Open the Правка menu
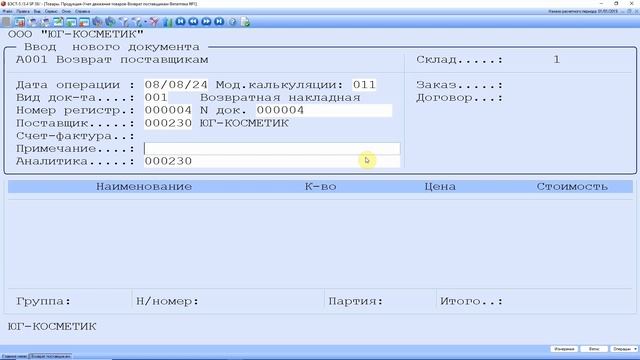 point(23,11)
